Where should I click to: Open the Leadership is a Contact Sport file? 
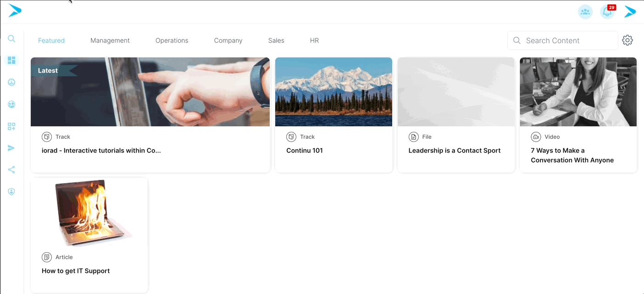coord(454,151)
